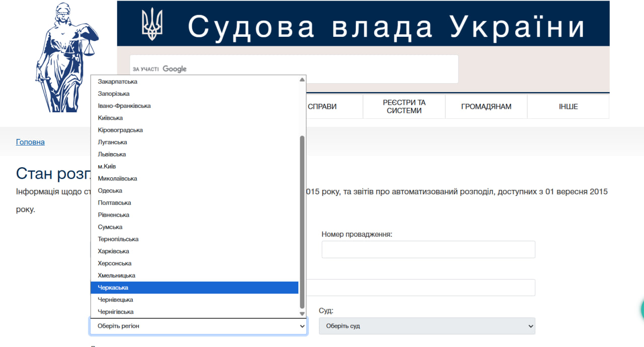Click the dropdown list scrollbar thumb
The width and height of the screenshot is (644, 347).
[x=301, y=222]
